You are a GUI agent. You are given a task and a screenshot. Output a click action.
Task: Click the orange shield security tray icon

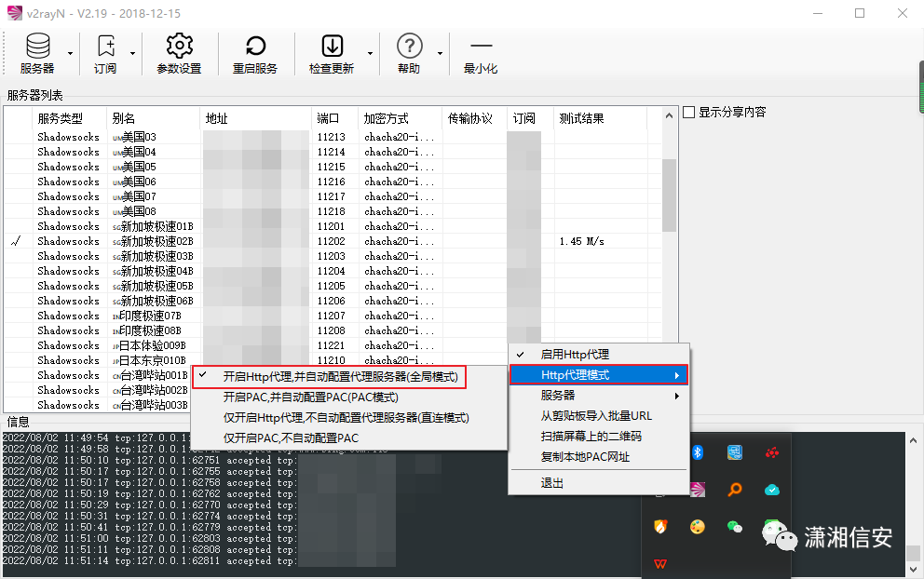pyautogui.click(x=660, y=527)
